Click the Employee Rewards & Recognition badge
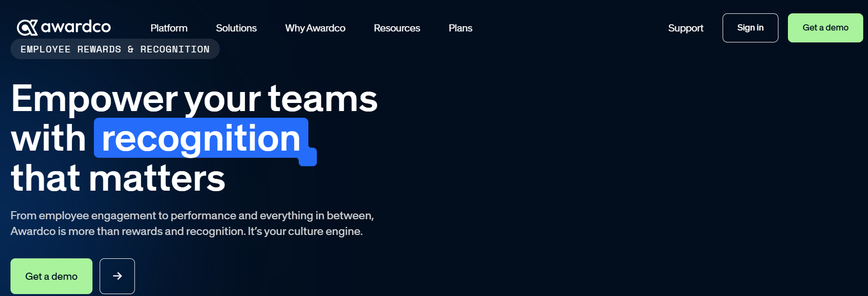This screenshot has height=296, width=868. pyautogui.click(x=115, y=49)
